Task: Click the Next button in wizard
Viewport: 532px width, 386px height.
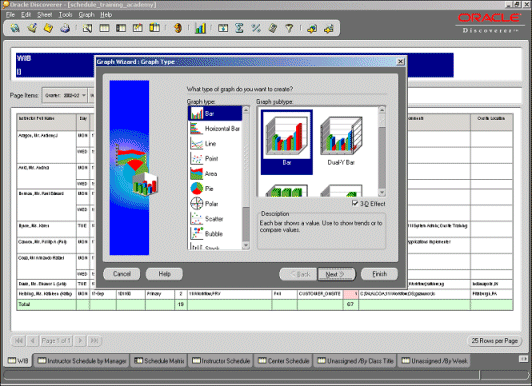Action: (336, 274)
